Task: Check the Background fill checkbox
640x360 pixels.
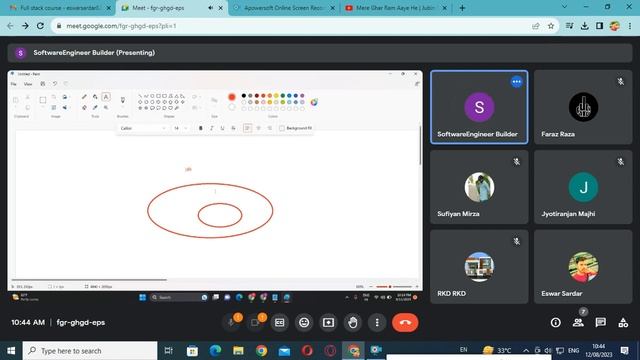Action: tap(282, 128)
